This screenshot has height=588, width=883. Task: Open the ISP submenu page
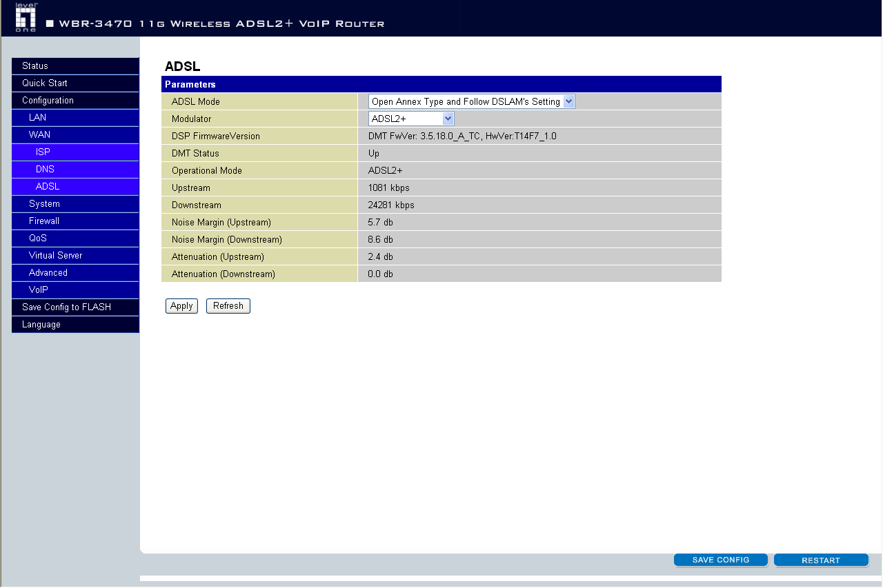pyautogui.click(x=75, y=152)
